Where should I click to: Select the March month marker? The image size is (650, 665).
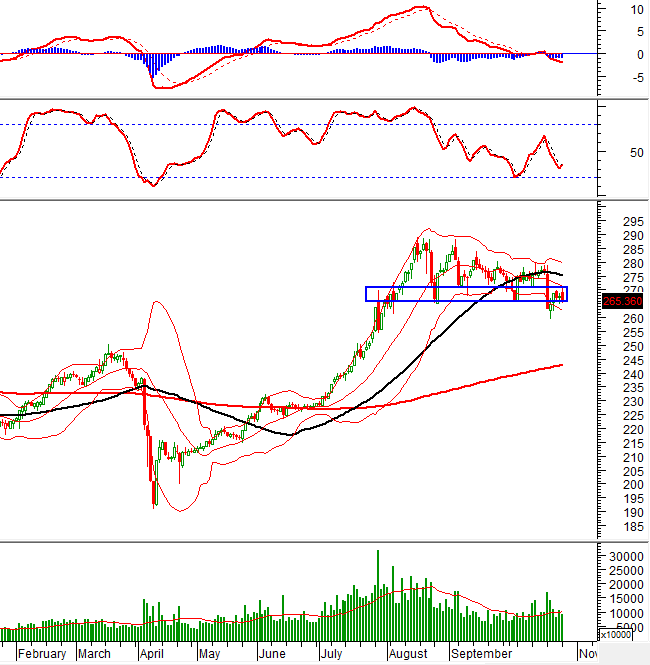click(x=94, y=654)
